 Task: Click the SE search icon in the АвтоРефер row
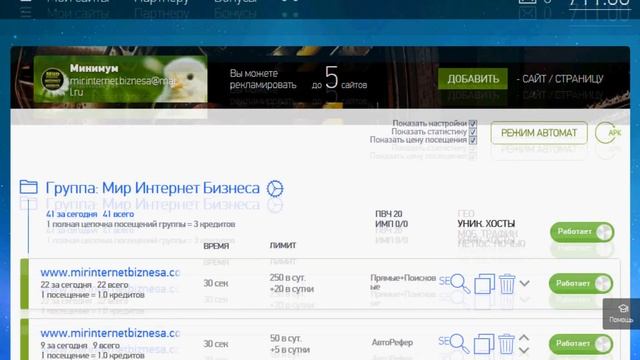(454, 343)
